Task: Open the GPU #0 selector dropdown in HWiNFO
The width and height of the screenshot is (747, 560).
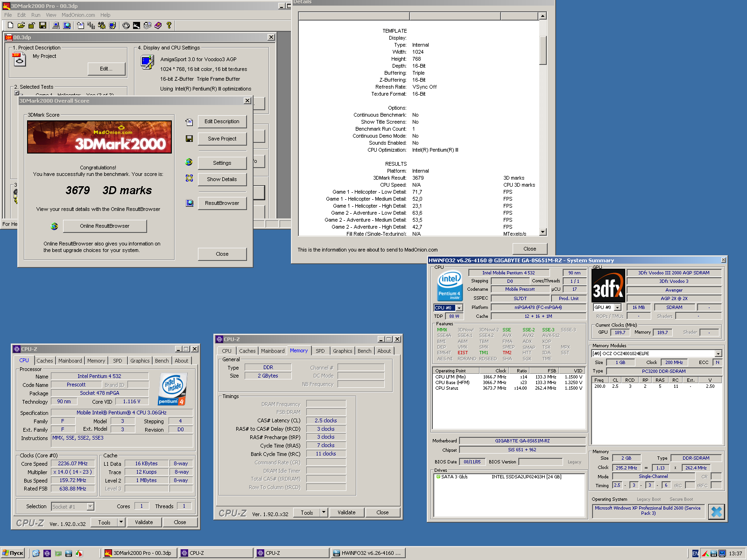Action: 618,308
